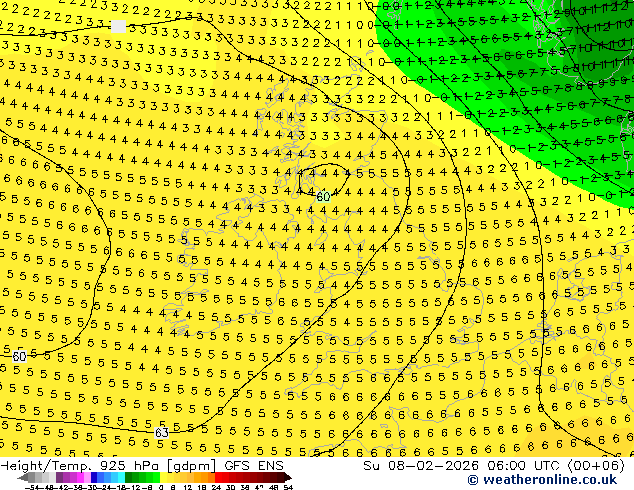Click the GFS ENS model text
This screenshot has width=634, height=490.
(254, 466)
